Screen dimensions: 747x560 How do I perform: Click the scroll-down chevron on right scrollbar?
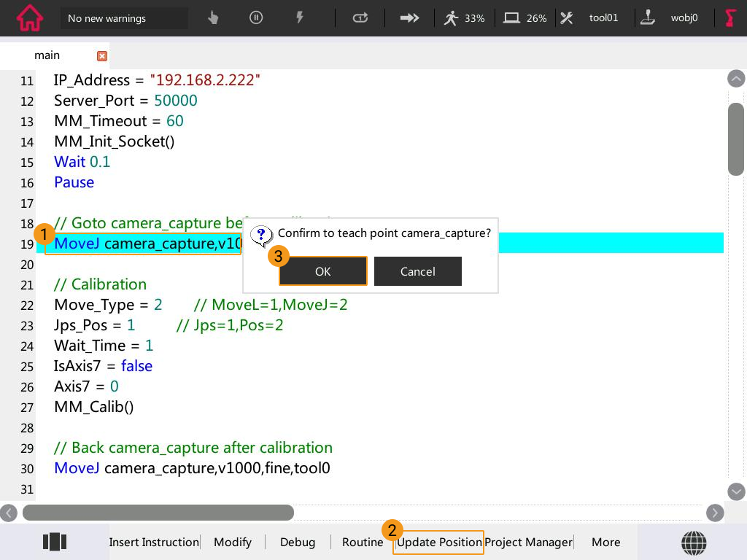[736, 491]
